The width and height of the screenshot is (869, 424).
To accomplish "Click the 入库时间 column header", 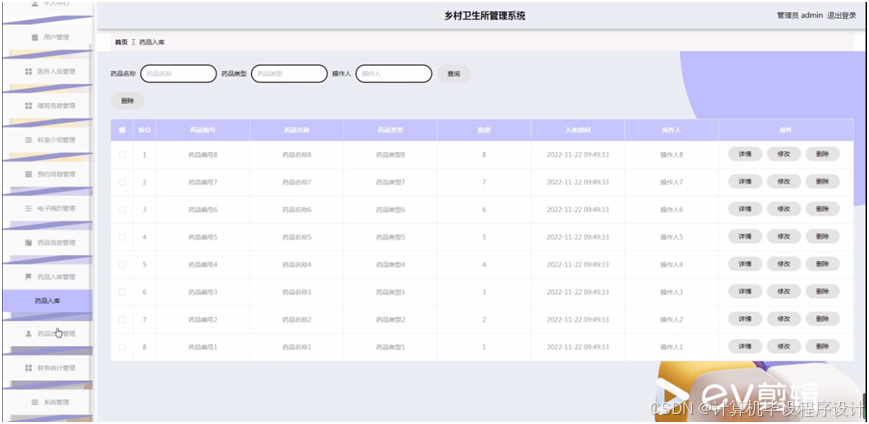I will (x=578, y=130).
